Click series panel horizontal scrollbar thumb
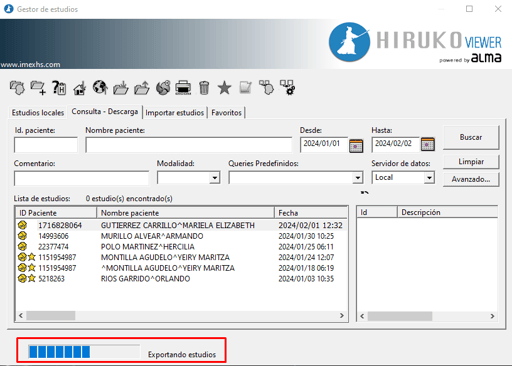This screenshot has height=366, width=512. 400,316
